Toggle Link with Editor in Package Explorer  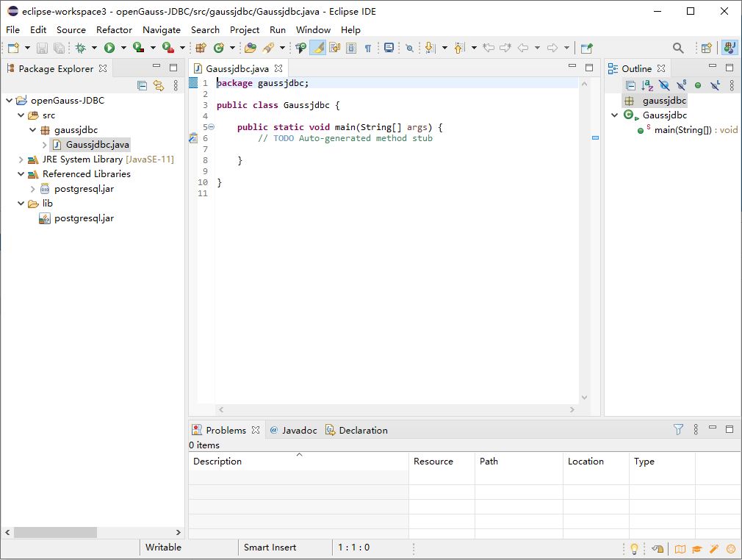158,85
